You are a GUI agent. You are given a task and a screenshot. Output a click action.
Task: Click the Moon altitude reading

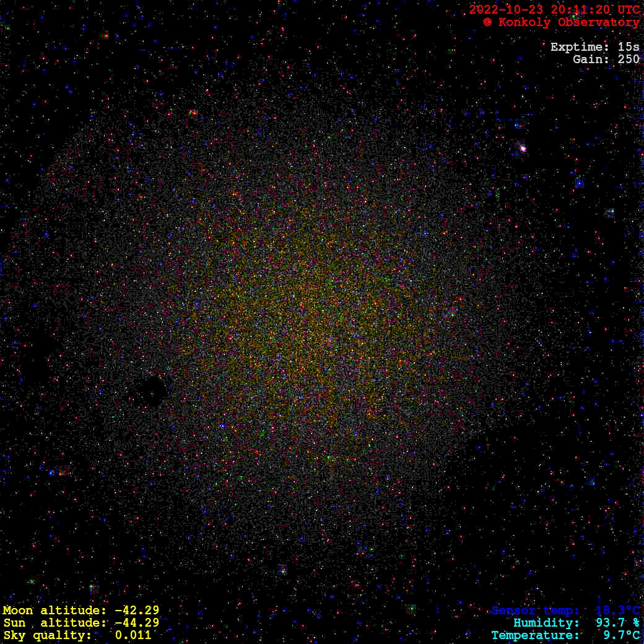(80, 611)
